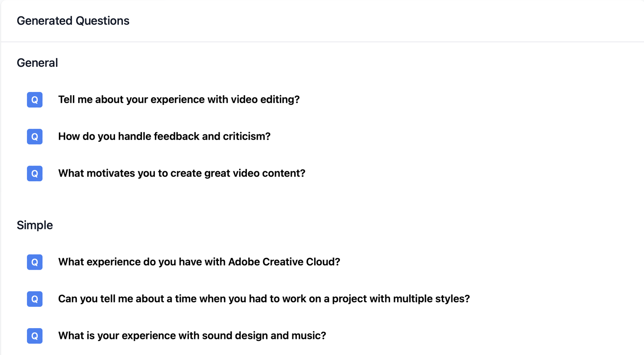Open the question about a project with multiple styles
The width and height of the screenshot is (644, 355).
(x=263, y=299)
